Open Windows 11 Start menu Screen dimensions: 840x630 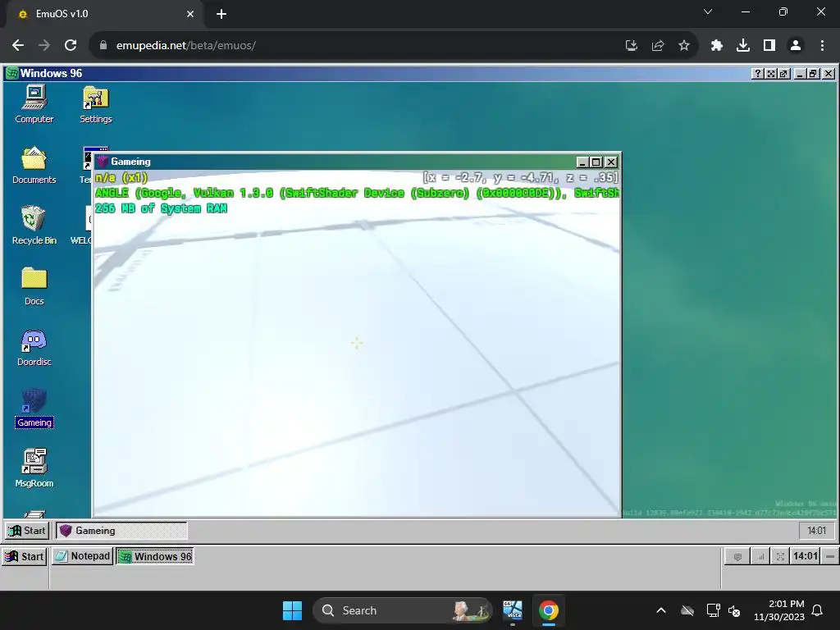293,610
